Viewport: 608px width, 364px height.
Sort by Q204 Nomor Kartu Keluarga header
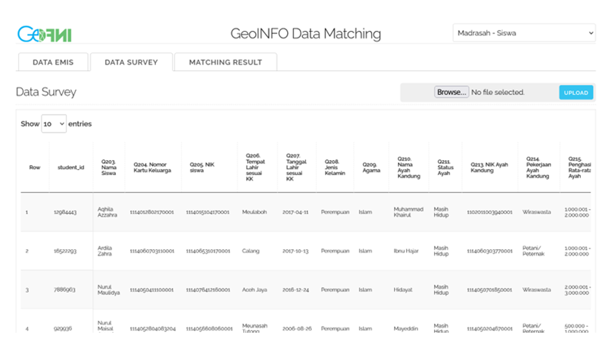click(x=153, y=167)
